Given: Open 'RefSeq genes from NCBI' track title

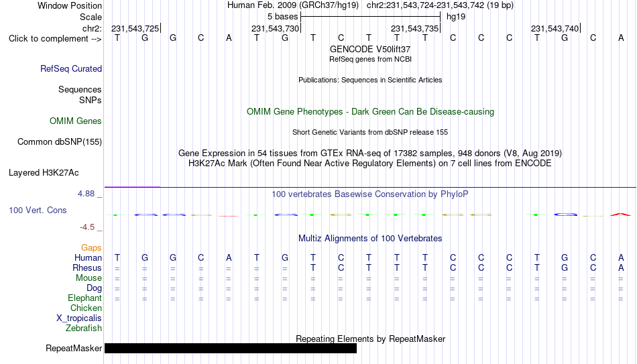Looking at the screenshot, I should pos(370,59).
